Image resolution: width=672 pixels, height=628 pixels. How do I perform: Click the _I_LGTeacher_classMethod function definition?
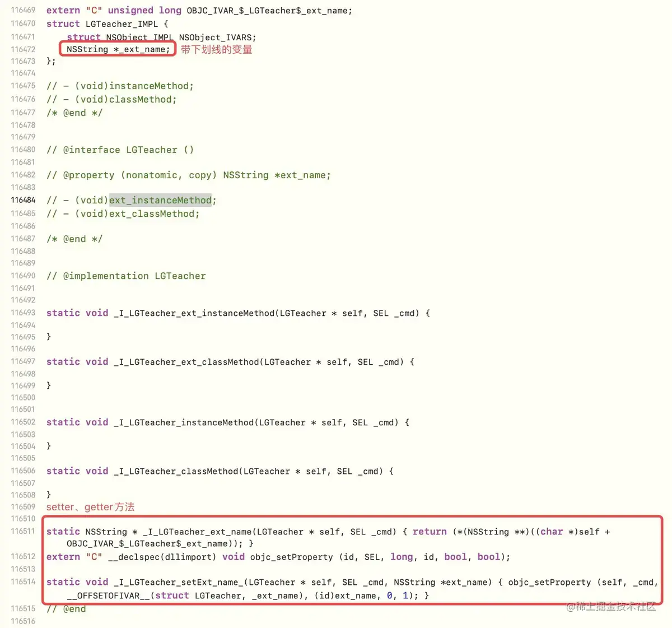click(x=220, y=471)
